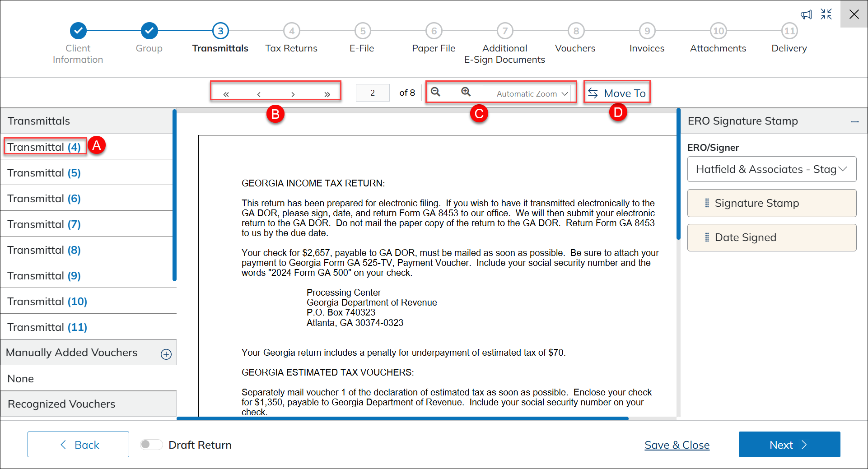
Task: Open the announcements megaphone icon
Action: tap(806, 14)
